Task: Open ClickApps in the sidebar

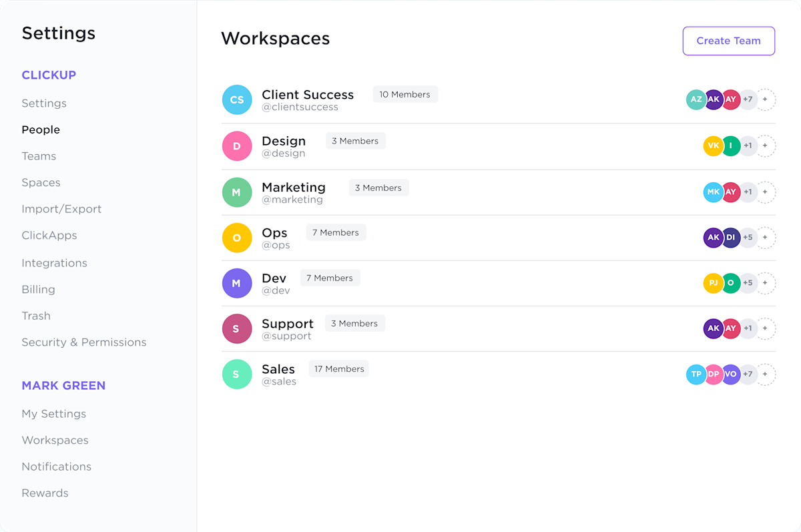Action: coord(49,236)
